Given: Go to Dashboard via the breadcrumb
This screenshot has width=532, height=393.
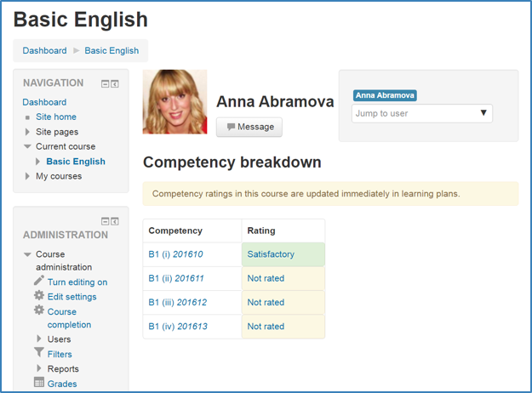Looking at the screenshot, I should point(44,51).
